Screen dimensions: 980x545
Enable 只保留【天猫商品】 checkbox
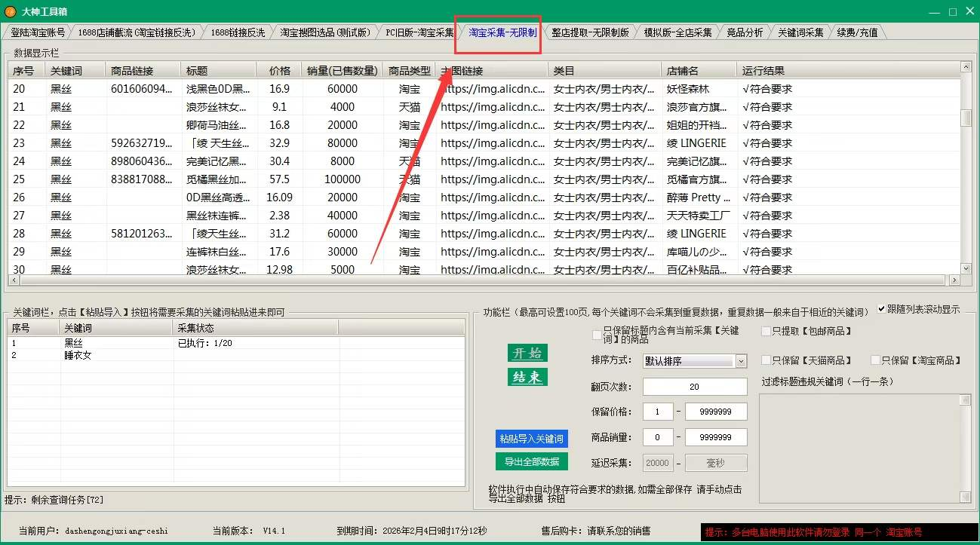766,360
